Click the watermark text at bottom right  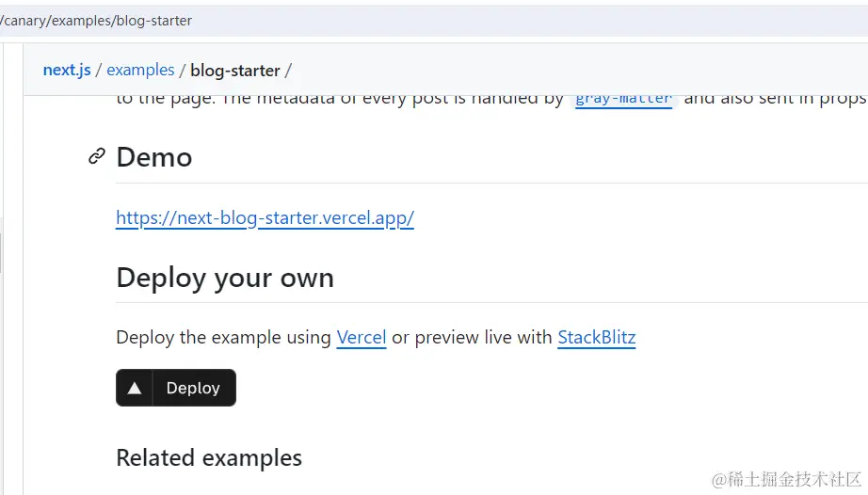point(787,479)
